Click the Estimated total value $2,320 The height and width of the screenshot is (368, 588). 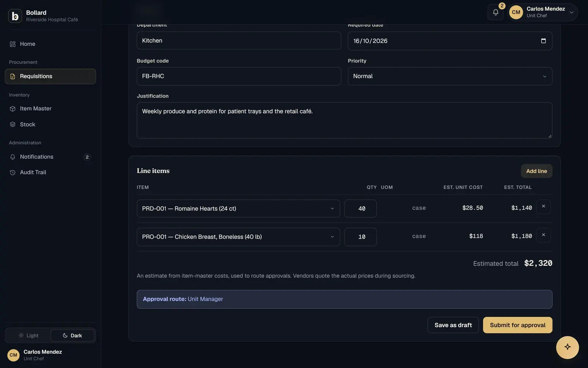538,263
